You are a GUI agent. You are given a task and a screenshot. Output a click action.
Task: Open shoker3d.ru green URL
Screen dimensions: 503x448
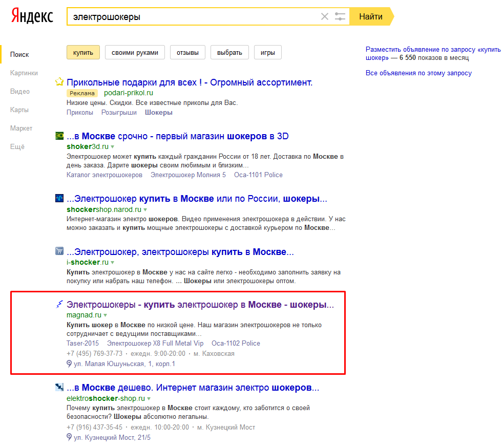[88, 146]
